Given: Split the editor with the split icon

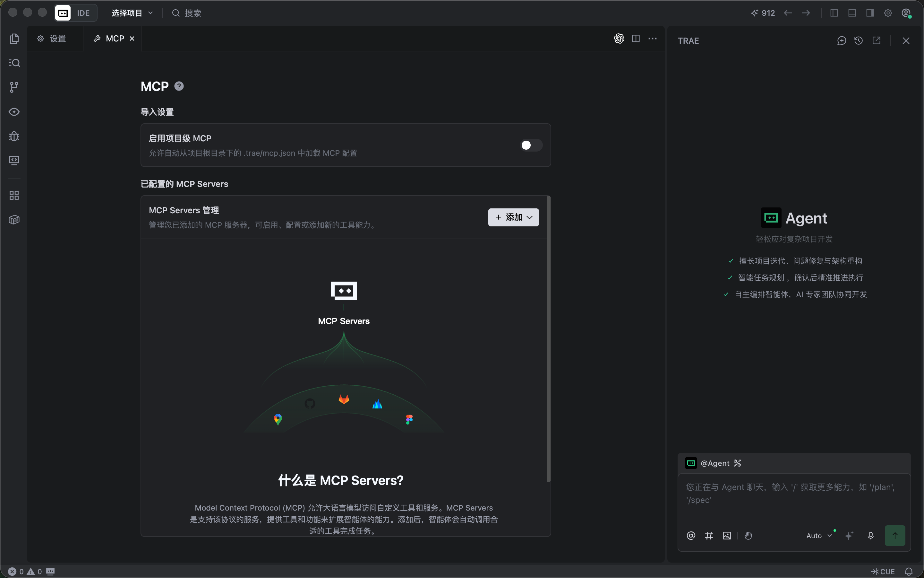Looking at the screenshot, I should pos(636,39).
